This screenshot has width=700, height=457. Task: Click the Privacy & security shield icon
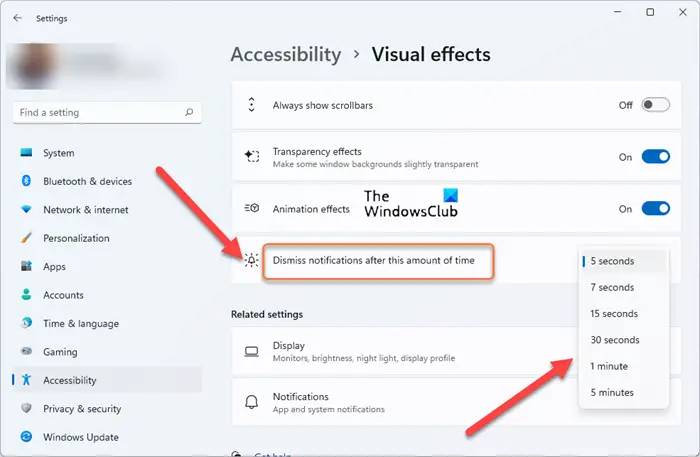click(26, 409)
